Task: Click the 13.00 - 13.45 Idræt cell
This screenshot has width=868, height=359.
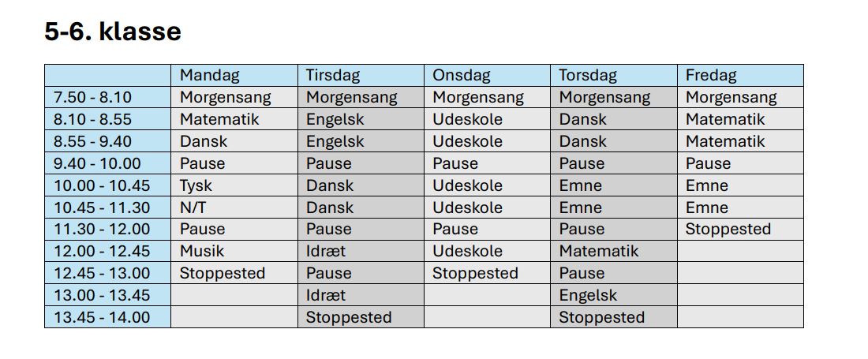Action: (360, 296)
